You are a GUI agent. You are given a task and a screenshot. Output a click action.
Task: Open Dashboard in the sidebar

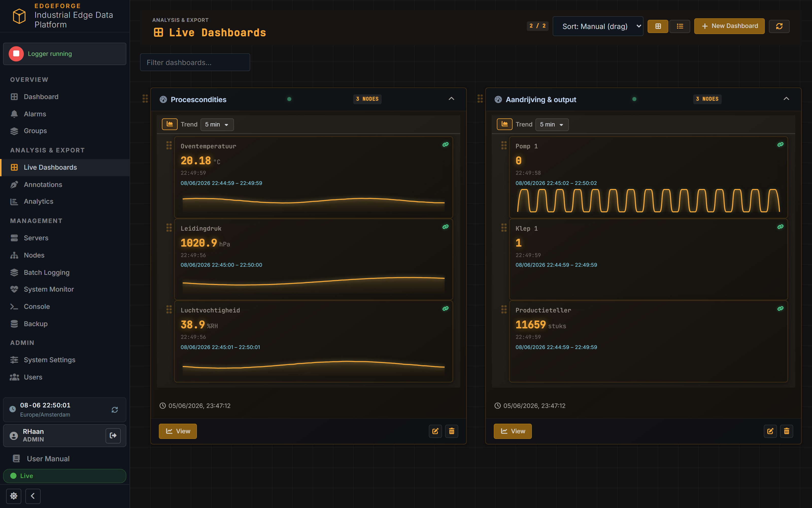click(65, 97)
